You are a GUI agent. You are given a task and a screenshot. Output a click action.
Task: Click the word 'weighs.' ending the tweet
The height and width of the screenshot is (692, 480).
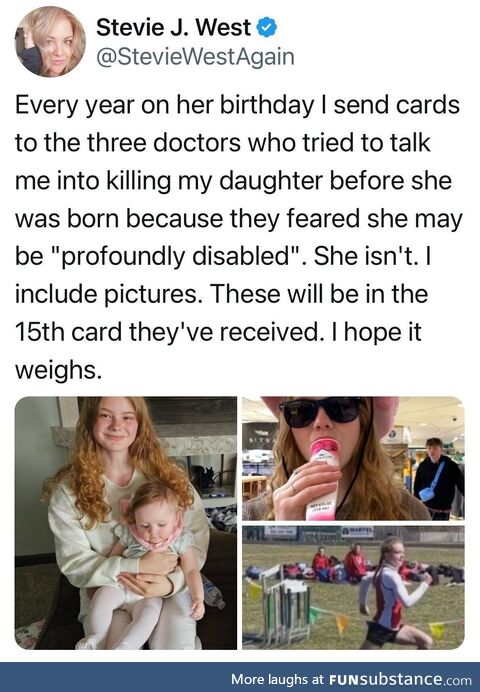coord(59,370)
